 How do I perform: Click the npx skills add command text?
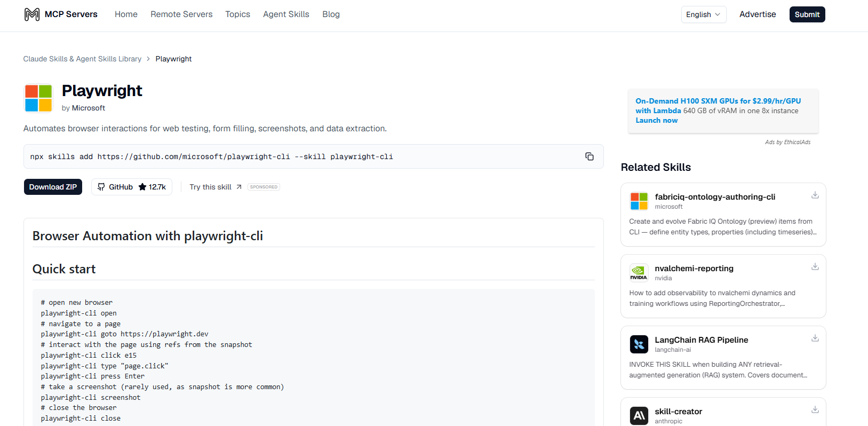coord(211,156)
